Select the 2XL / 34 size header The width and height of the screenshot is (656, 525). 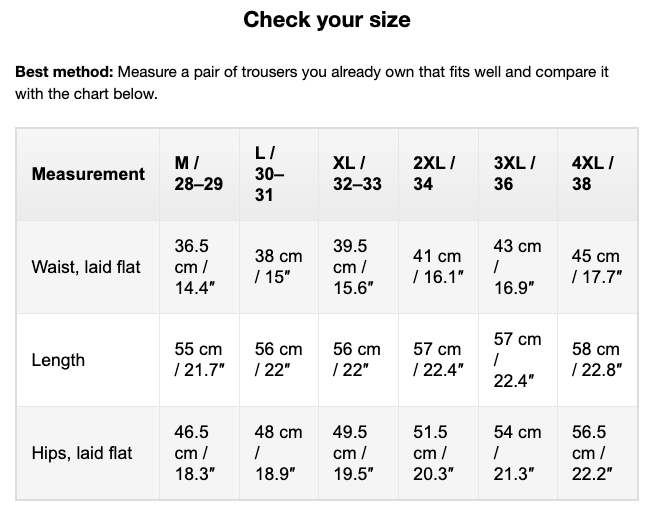coord(438,174)
